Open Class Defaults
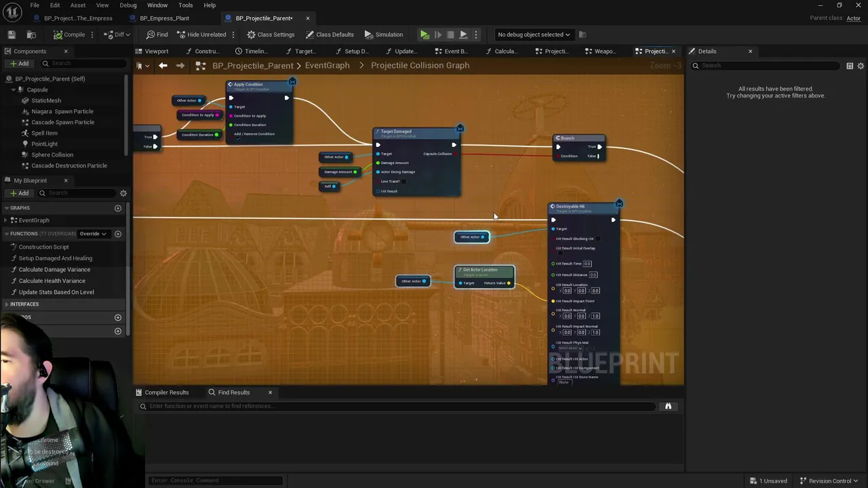This screenshot has width=868, height=488. tap(330, 35)
